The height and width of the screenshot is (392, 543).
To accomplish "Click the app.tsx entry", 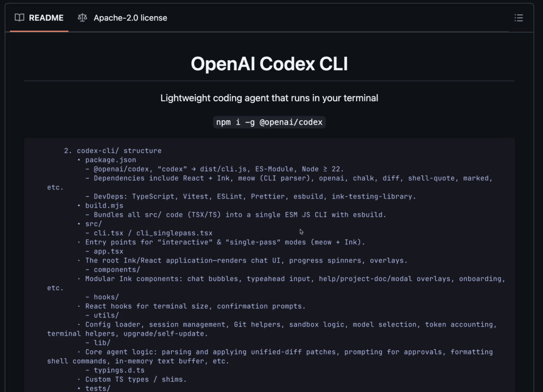I will 108,251.
